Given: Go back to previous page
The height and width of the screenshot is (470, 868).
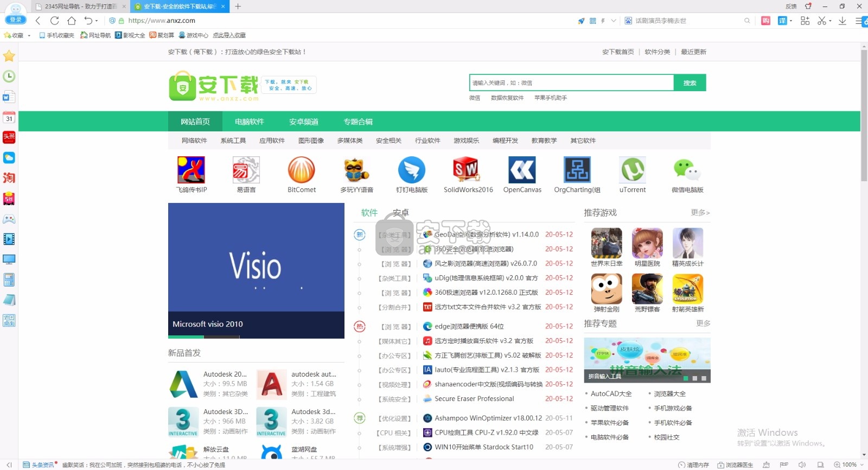Looking at the screenshot, I should click(37, 21).
